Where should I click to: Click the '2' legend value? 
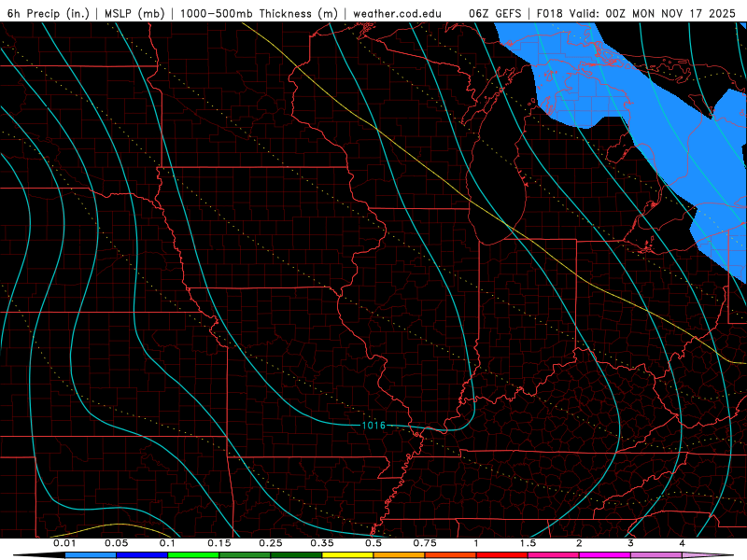(579, 543)
